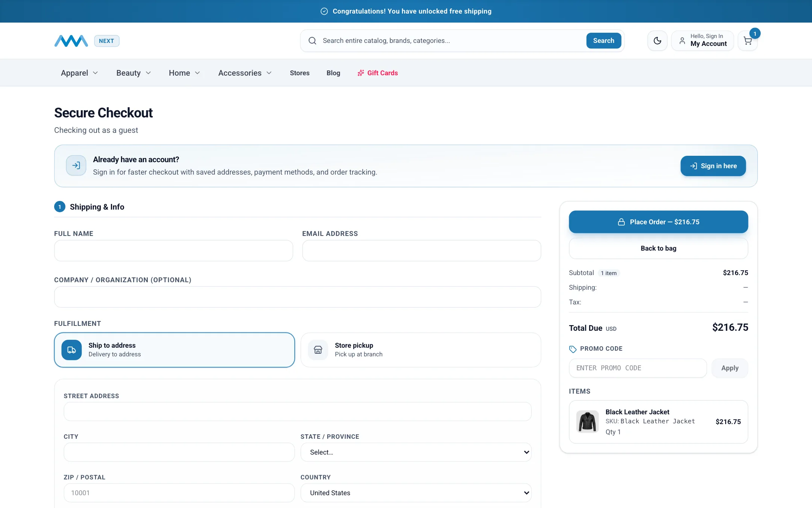Click the Black Leather Jacket item title

click(637, 412)
